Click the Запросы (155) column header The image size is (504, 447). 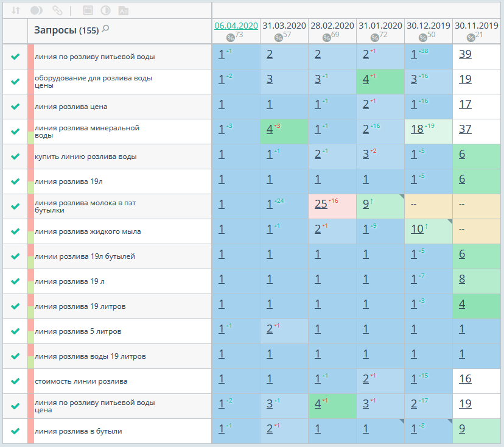(66, 30)
